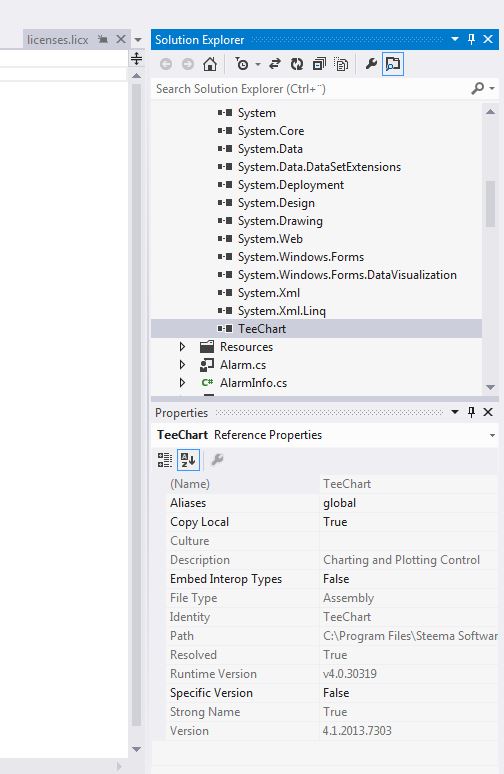The width and height of the screenshot is (504, 774).
Task: Click the Collapse All toolbar icon
Action: tap(319, 64)
